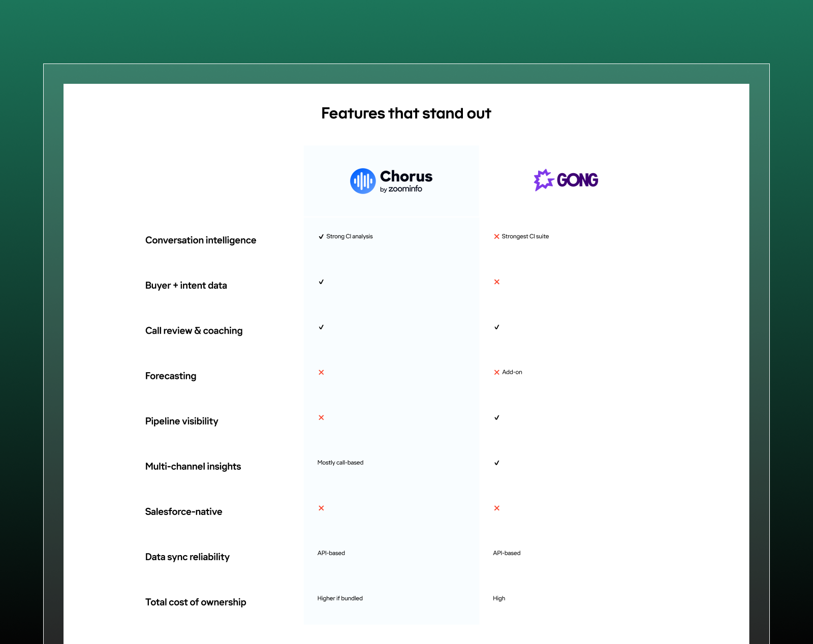Click Gong red X for Buyer + intent data
Viewport: 813px width, 644px height.
tap(497, 282)
